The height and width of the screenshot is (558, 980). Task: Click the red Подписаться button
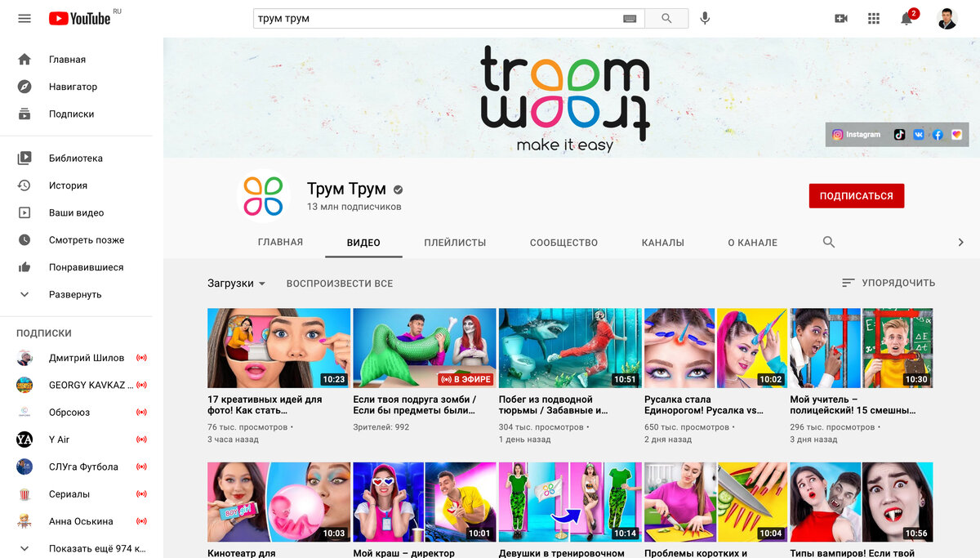(x=856, y=196)
